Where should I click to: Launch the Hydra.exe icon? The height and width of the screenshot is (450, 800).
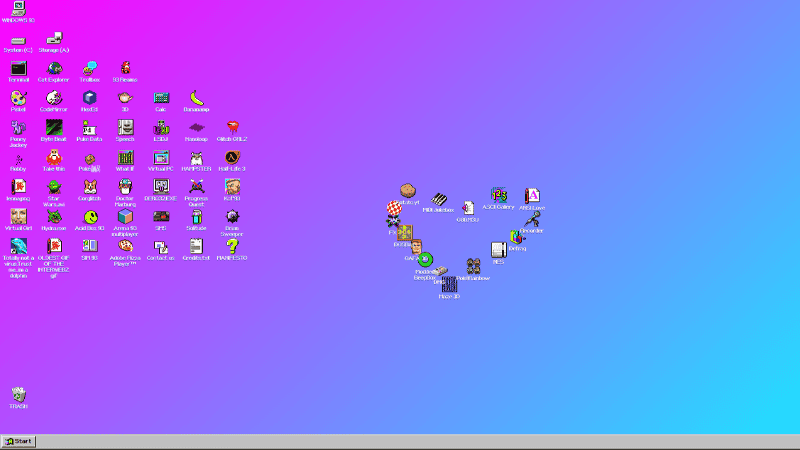click(54, 216)
